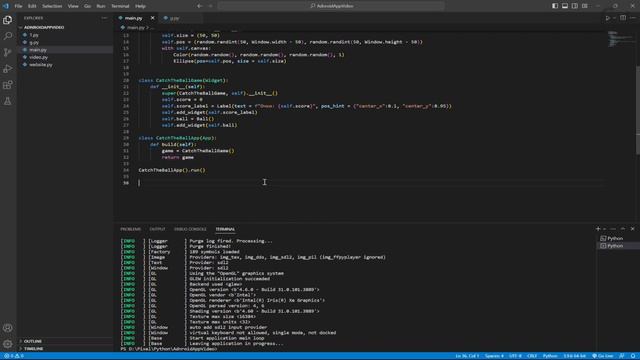640x360 pixels.
Task: Customize layout icon in title bar
Action: coord(585,6)
